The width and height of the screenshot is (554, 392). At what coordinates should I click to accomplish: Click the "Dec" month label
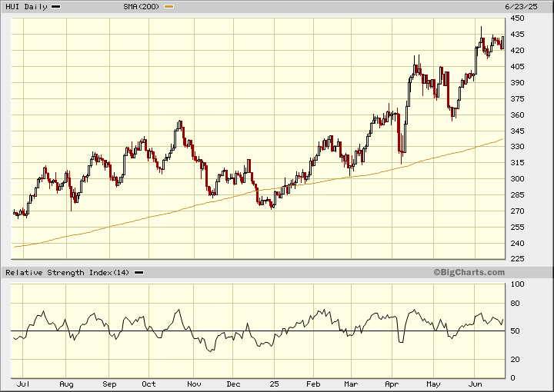click(233, 384)
